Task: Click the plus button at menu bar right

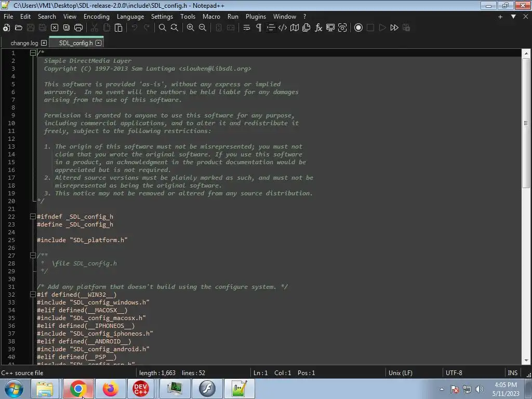Action: click(x=500, y=17)
